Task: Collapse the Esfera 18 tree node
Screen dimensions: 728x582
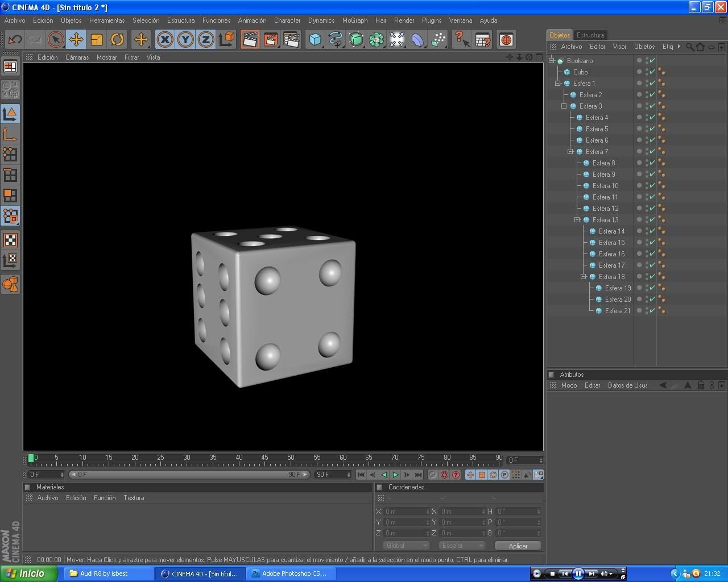Action: point(583,276)
